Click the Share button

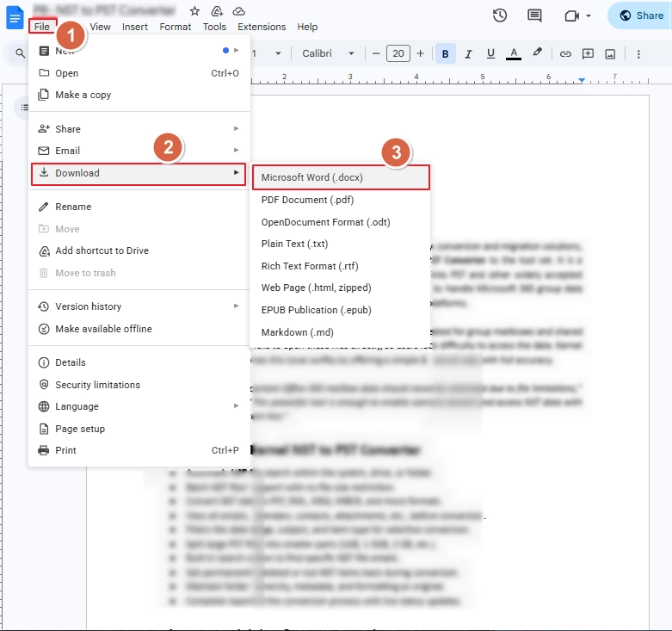(640, 15)
